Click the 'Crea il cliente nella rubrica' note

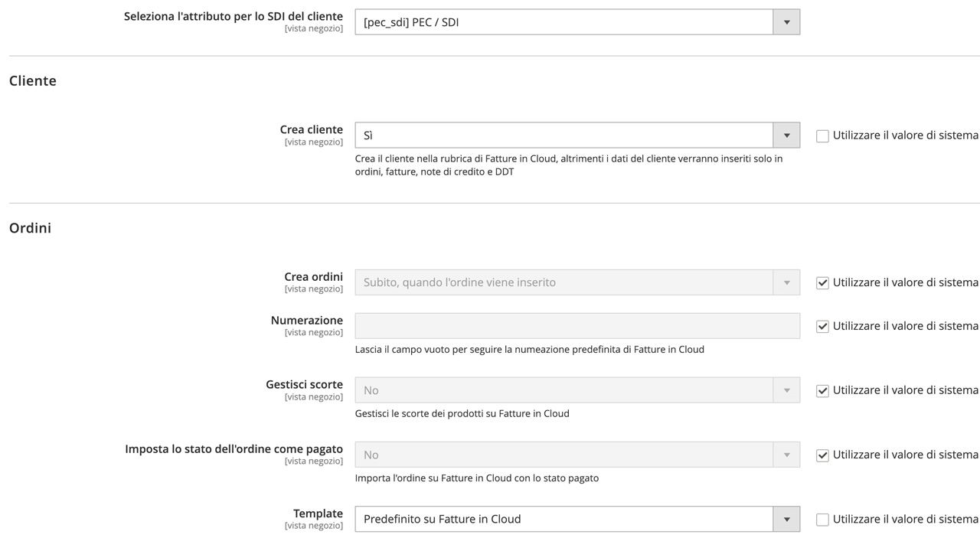pos(569,165)
